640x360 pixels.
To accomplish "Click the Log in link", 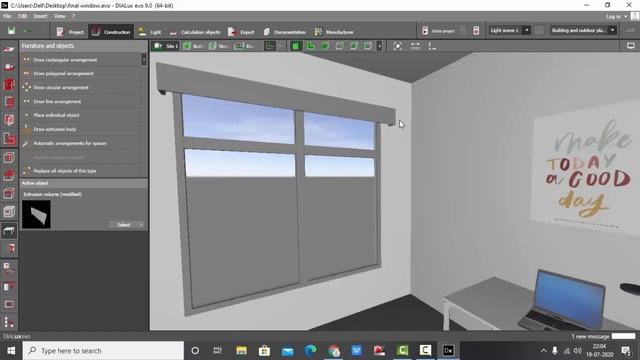I will coord(613,16).
